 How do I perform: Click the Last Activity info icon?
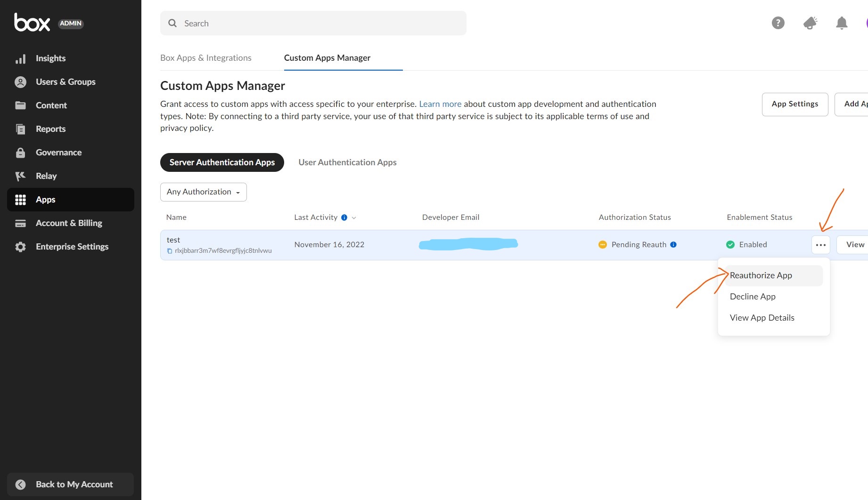pos(344,218)
